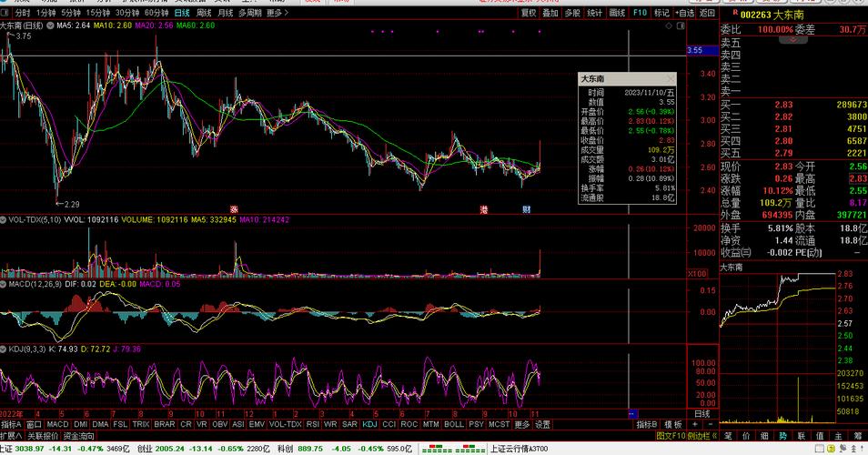868x455 pixels.
Task: Toggle the 大东南 main chart circle icon
Action: click(50, 26)
